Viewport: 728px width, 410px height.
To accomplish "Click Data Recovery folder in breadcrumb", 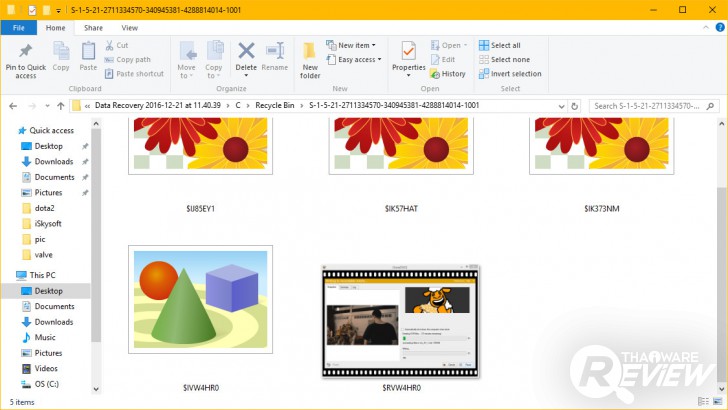I will tap(157, 105).
